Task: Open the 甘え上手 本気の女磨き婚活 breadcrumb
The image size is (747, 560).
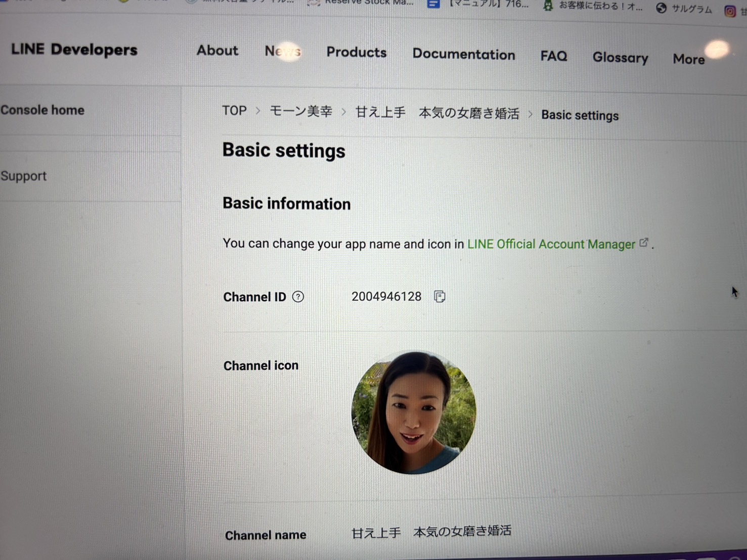Action: pyautogui.click(x=437, y=113)
